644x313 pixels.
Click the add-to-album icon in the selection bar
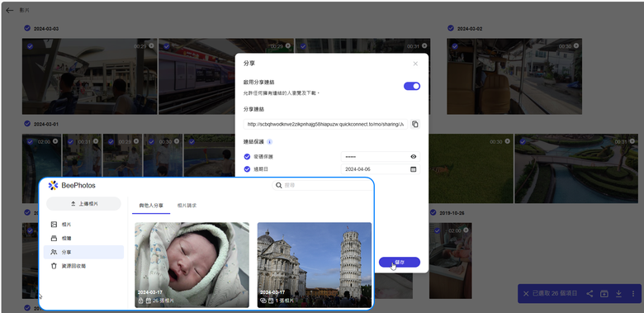pyautogui.click(x=604, y=294)
